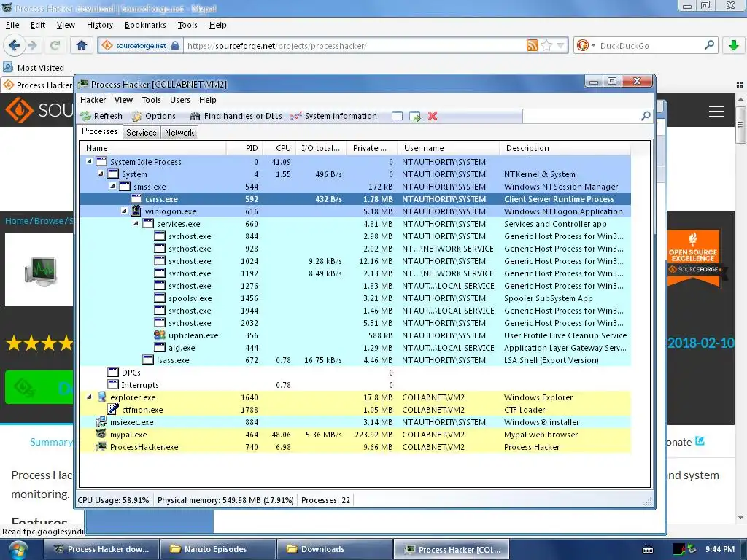Image resolution: width=747 pixels, height=560 pixels.
Task: Click the mypal.exe raccoon icon
Action: click(101, 435)
